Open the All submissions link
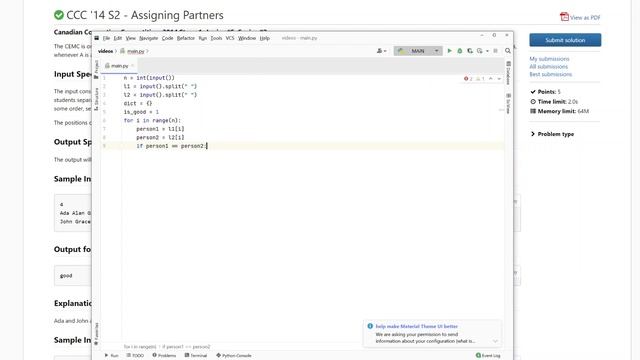The height and width of the screenshot is (360, 640). (548, 67)
